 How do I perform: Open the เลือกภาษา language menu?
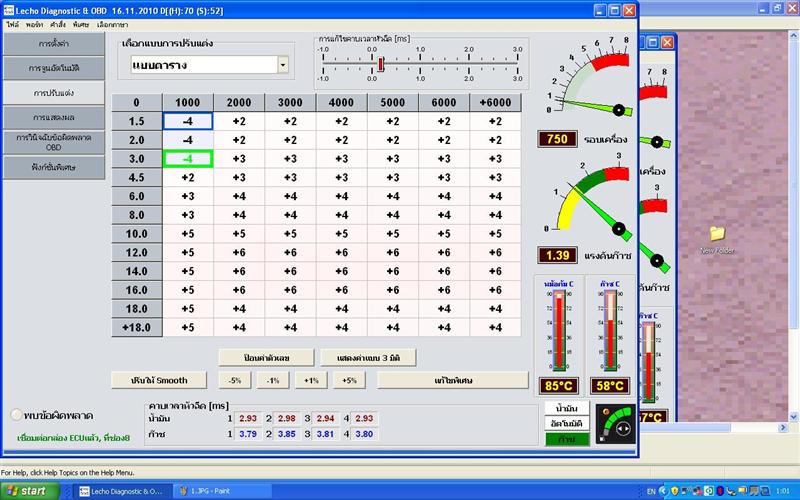point(113,24)
